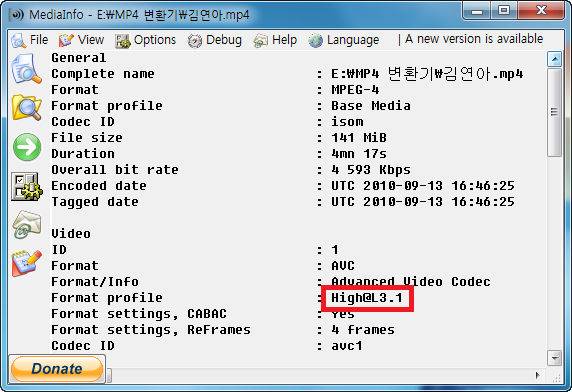Click the open file sidebar icon
572x392 pixels.
[26, 69]
